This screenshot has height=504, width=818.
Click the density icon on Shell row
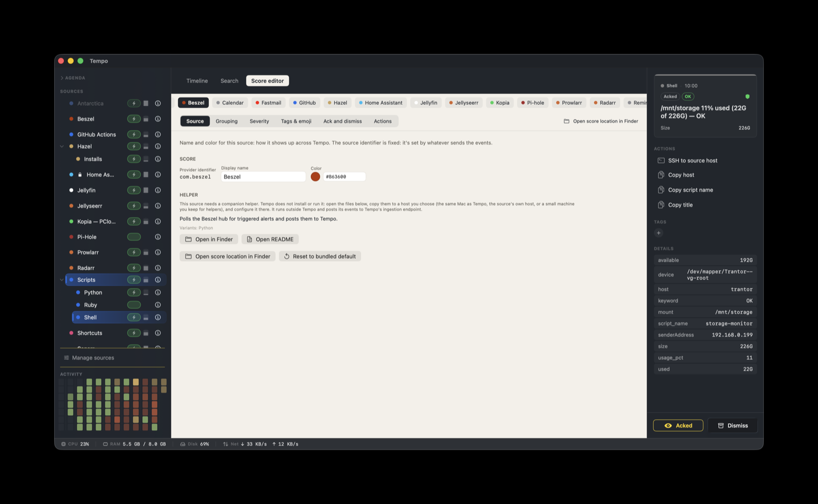[x=146, y=317]
